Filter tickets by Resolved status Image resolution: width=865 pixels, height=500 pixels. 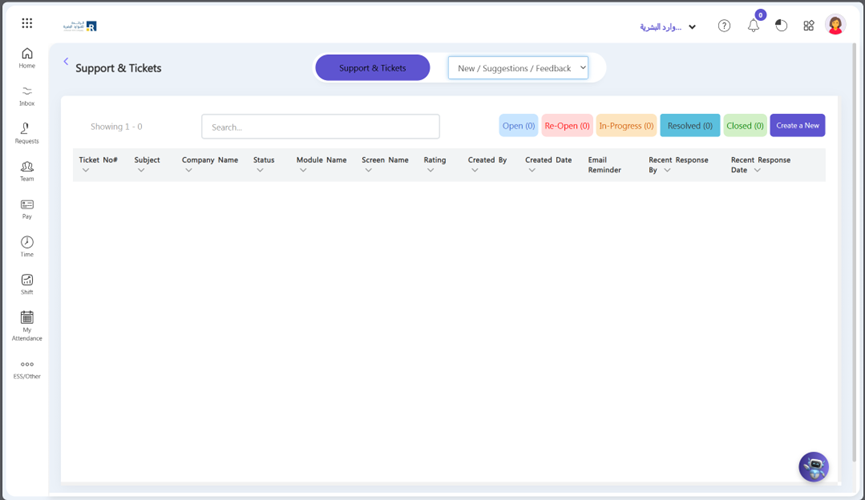click(x=690, y=126)
